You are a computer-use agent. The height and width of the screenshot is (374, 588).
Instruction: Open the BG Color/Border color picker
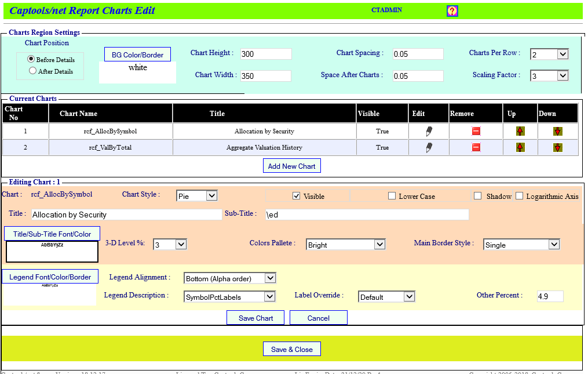pyautogui.click(x=137, y=54)
